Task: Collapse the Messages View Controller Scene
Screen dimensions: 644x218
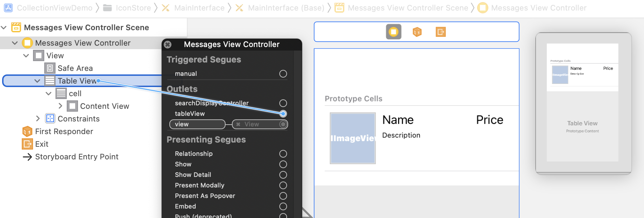Action: coord(4,27)
